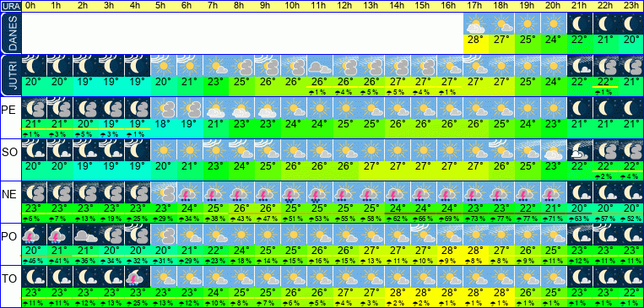
Task: Select the PE 0h cloudy moon icon
Action: (34, 108)
